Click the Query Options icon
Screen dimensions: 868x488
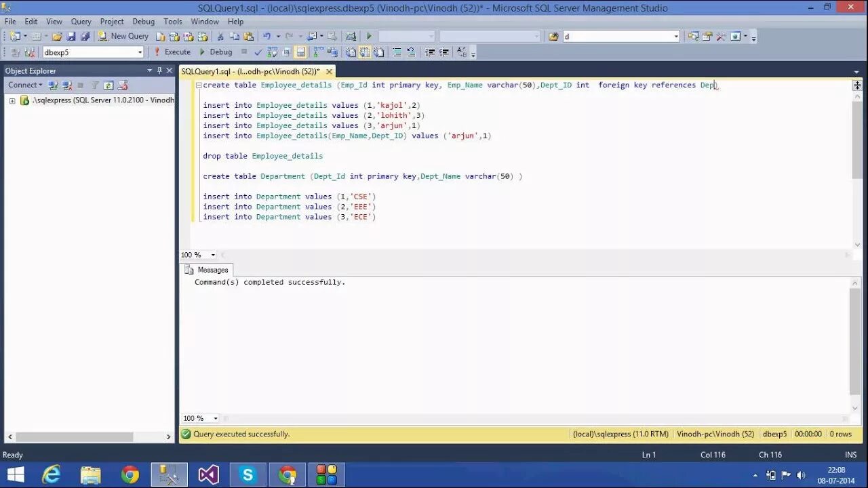[x=286, y=52]
